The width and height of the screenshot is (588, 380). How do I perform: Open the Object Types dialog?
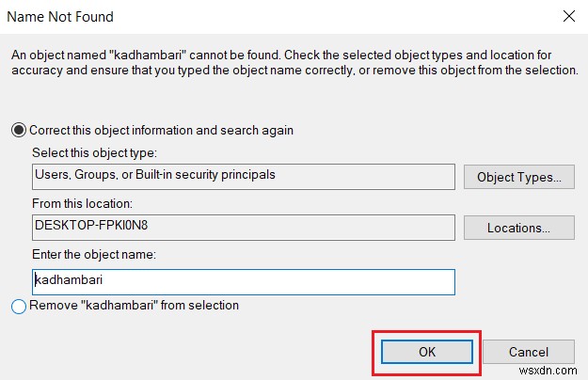click(518, 176)
